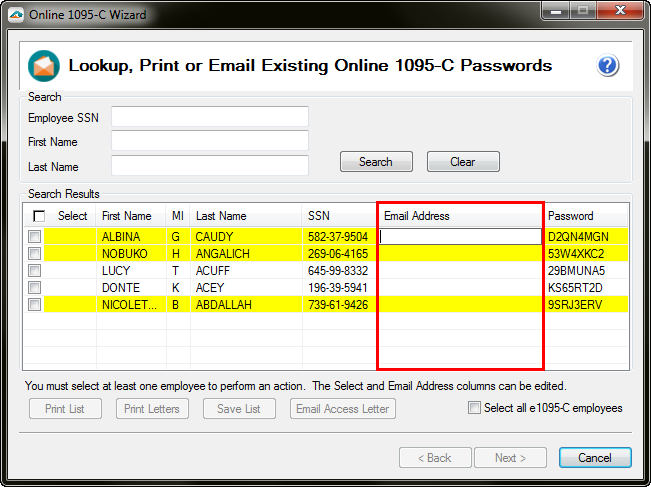Image resolution: width=651 pixels, height=487 pixels.
Task: Toggle the Select all header checkbox
Action: [39, 216]
